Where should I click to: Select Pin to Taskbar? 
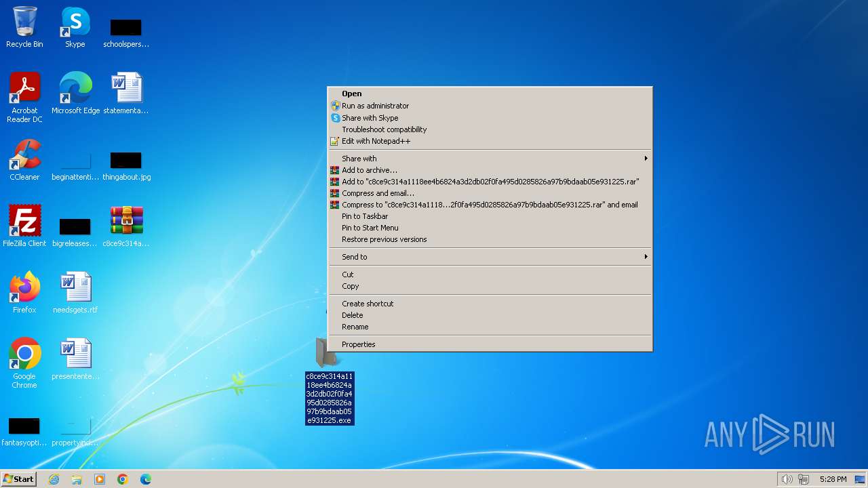coord(490,216)
